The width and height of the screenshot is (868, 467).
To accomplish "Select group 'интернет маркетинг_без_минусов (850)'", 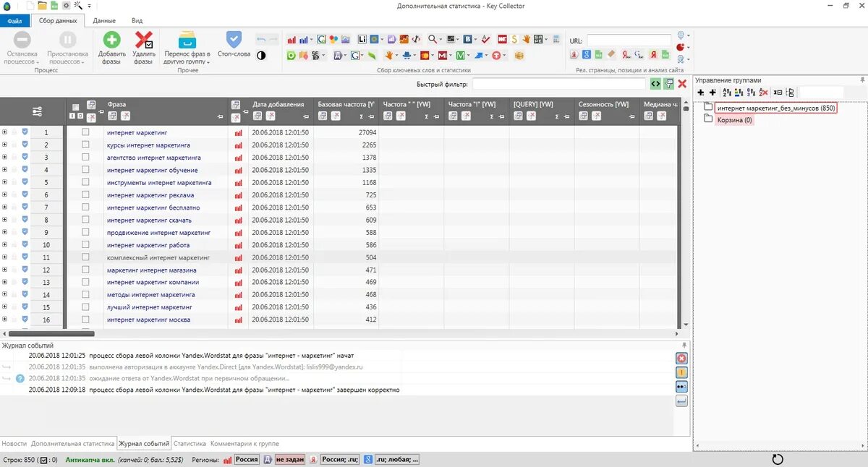I will pyautogui.click(x=775, y=108).
